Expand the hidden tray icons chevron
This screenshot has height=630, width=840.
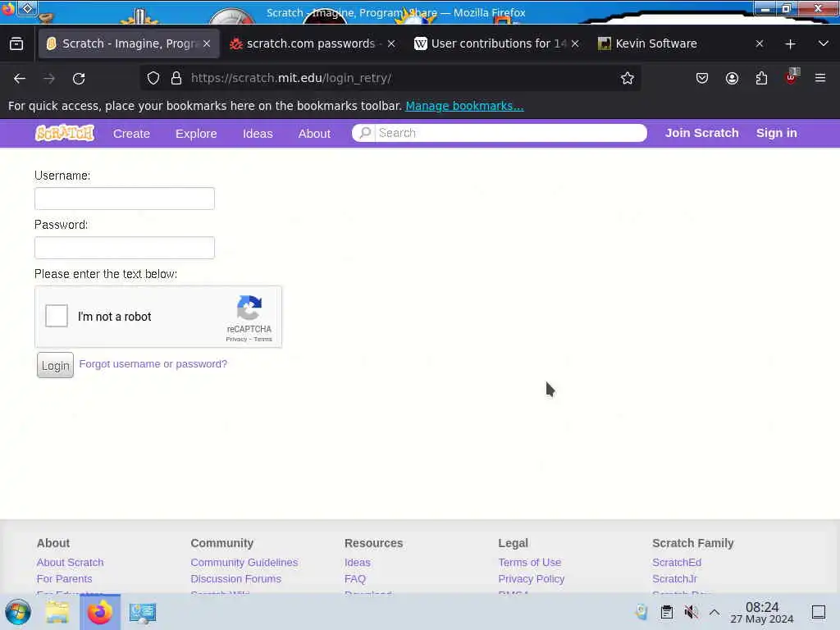click(x=714, y=612)
